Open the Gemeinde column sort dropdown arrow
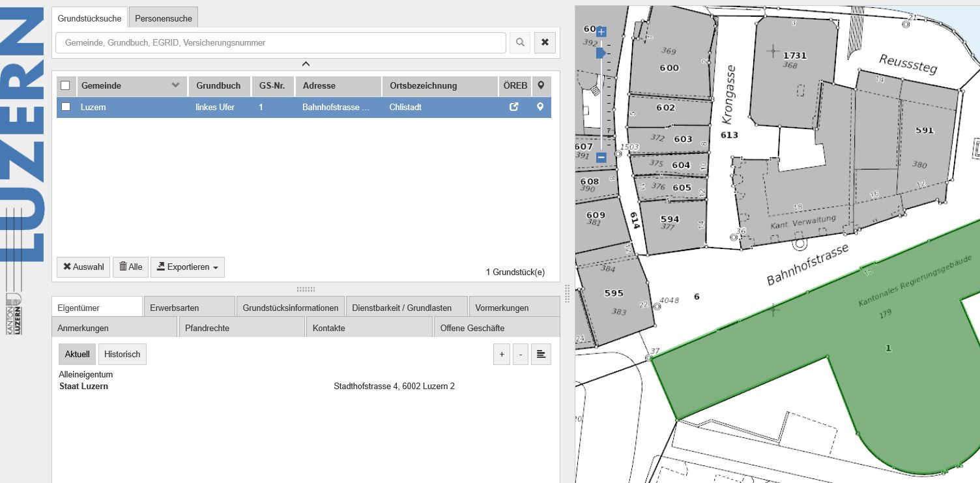980x483 pixels. [175, 85]
